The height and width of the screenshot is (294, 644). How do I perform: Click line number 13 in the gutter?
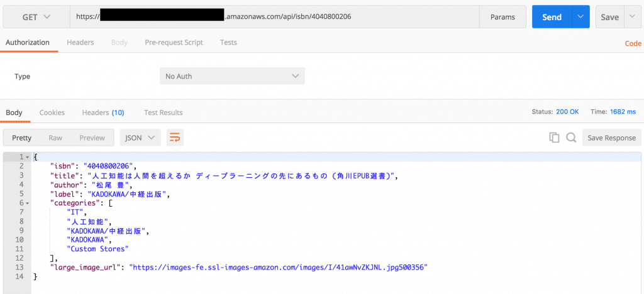(x=21, y=268)
